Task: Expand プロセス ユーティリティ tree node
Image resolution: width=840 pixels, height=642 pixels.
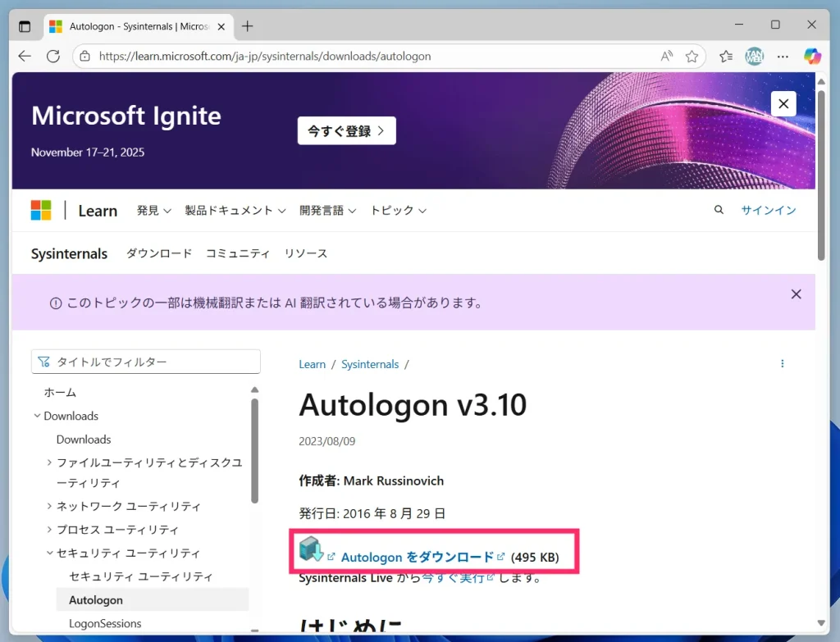Action: point(49,529)
